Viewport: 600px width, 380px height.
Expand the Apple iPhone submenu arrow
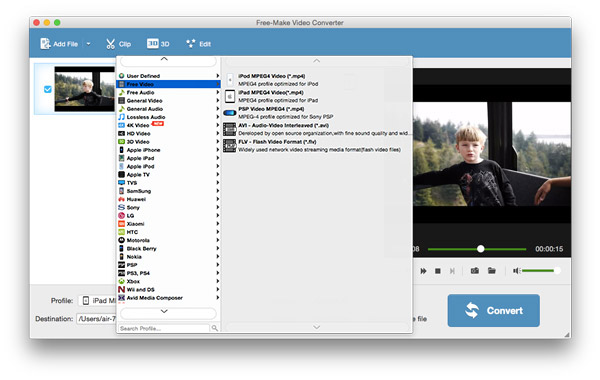[x=218, y=150]
